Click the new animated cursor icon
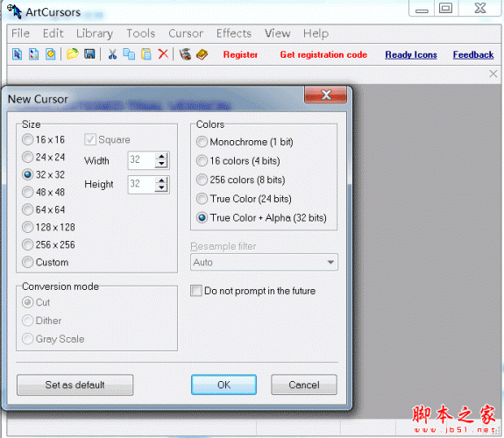 [x=51, y=54]
